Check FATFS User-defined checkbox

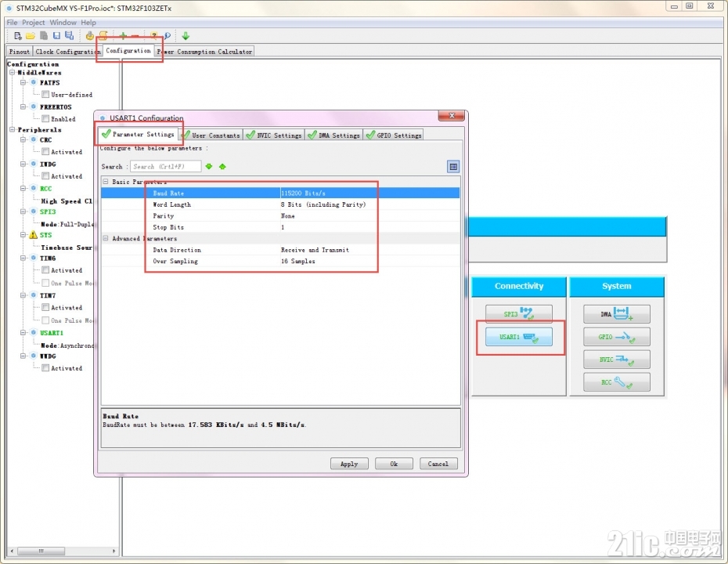click(x=45, y=94)
